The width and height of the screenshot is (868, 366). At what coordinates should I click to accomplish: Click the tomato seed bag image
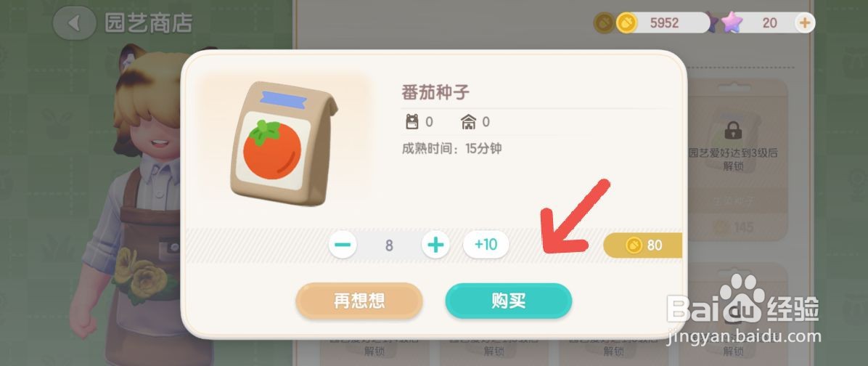tap(284, 144)
